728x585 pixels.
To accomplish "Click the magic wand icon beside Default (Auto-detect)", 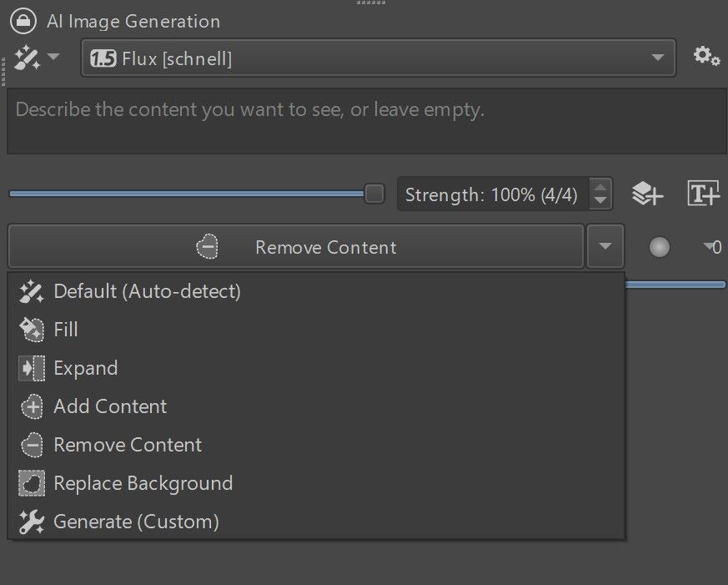I will 30,290.
